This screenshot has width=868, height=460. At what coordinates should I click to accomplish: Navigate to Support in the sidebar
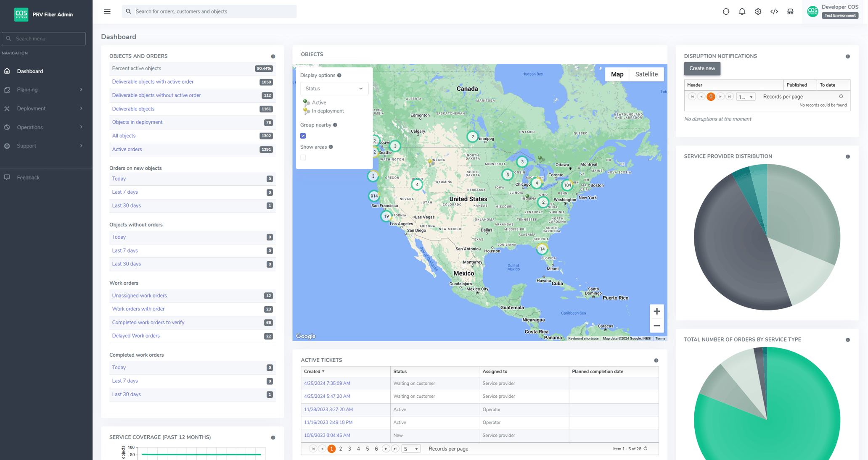(26, 146)
